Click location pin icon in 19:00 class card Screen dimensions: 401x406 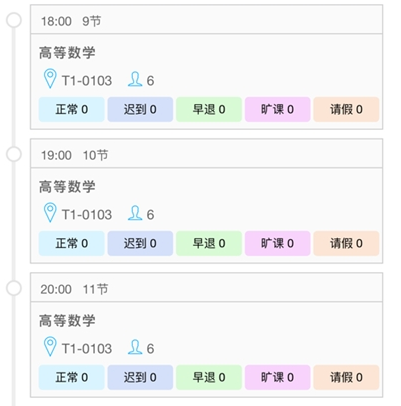[50, 213]
